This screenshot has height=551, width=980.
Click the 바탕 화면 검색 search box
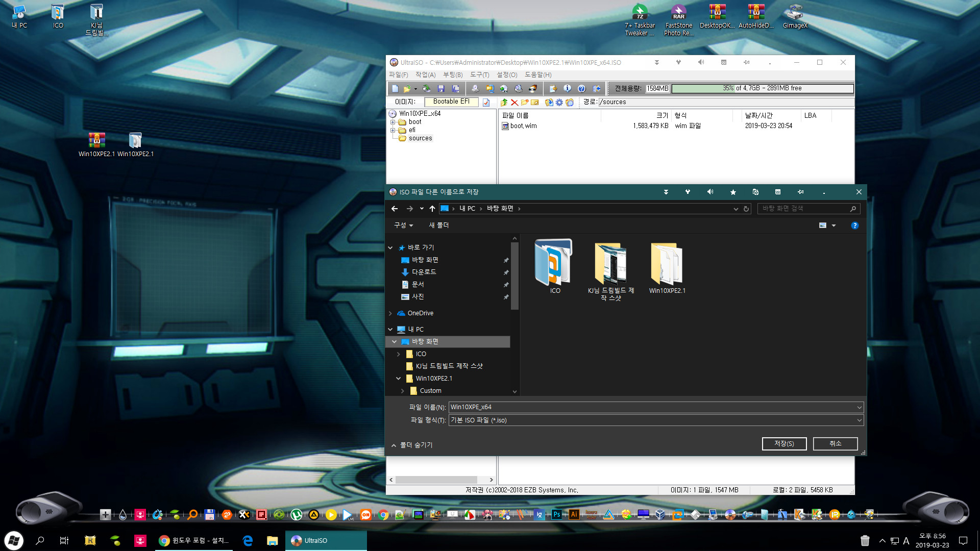(809, 209)
